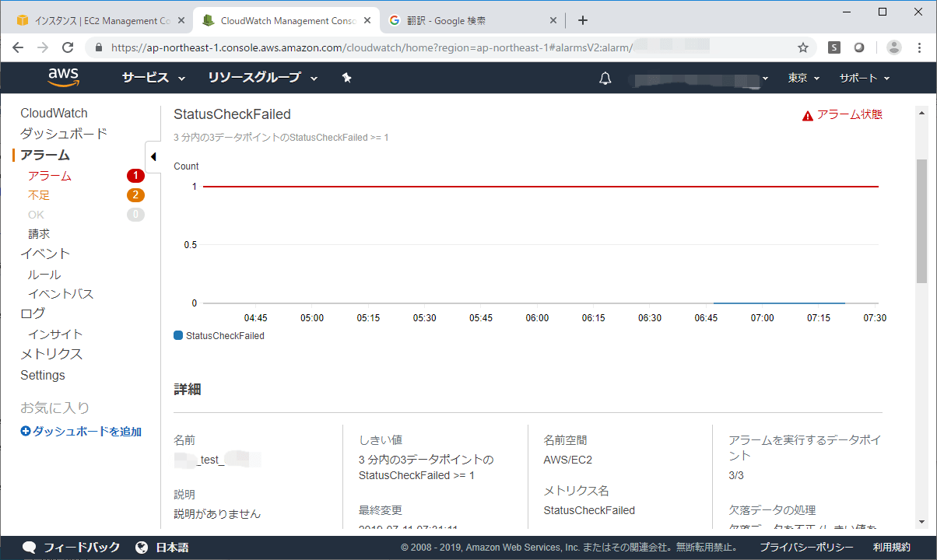Collapse the sidebar with the chevron toggle

point(153,156)
